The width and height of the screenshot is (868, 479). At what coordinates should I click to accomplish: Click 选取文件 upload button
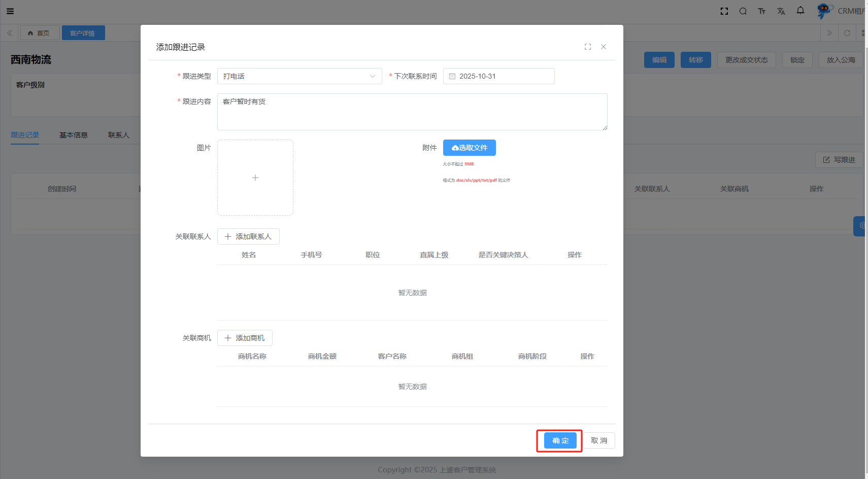[470, 148]
